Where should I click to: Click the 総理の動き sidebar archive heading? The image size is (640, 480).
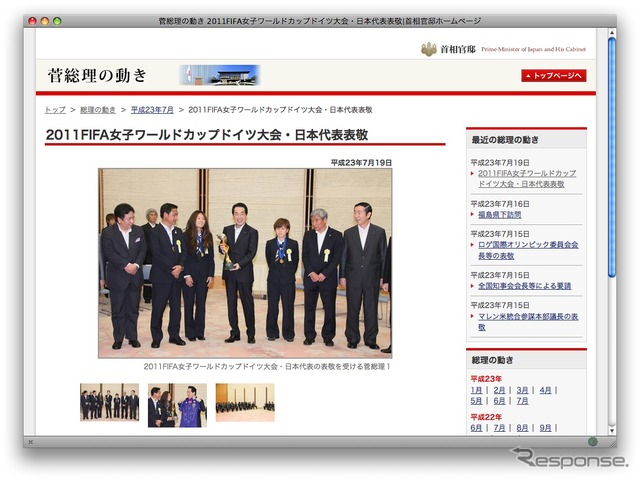click(492, 360)
